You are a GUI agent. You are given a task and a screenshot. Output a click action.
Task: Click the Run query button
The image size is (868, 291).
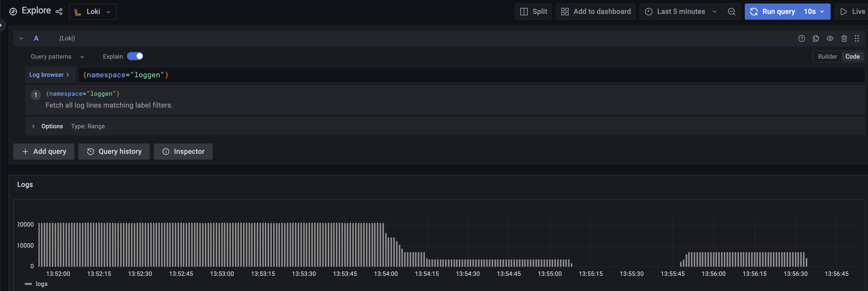(x=778, y=11)
